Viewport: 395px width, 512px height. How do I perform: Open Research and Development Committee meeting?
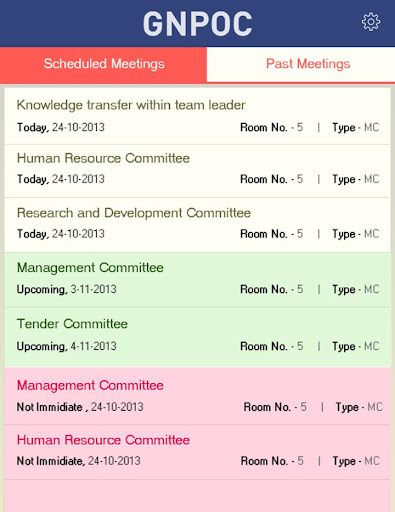197,225
